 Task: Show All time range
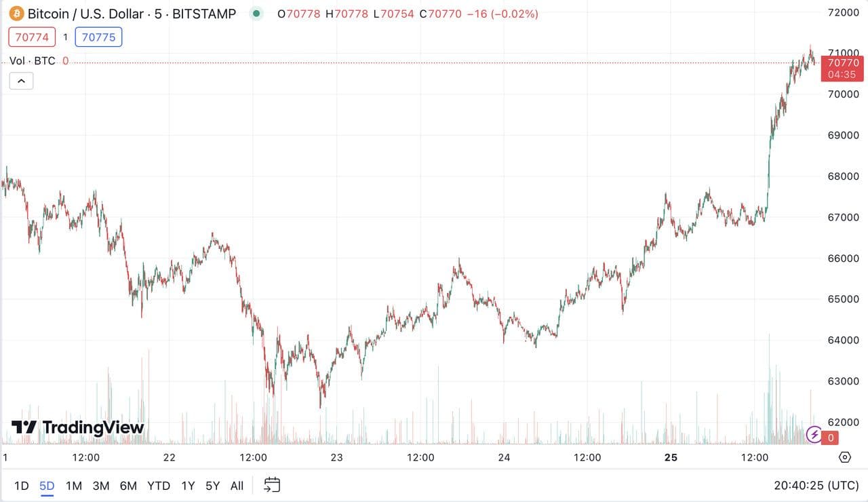(237, 486)
